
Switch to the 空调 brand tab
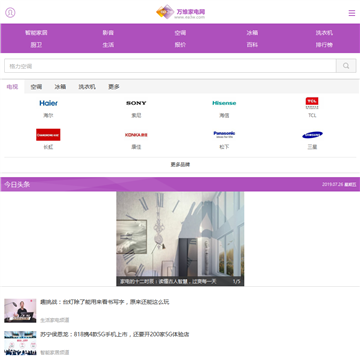point(36,87)
